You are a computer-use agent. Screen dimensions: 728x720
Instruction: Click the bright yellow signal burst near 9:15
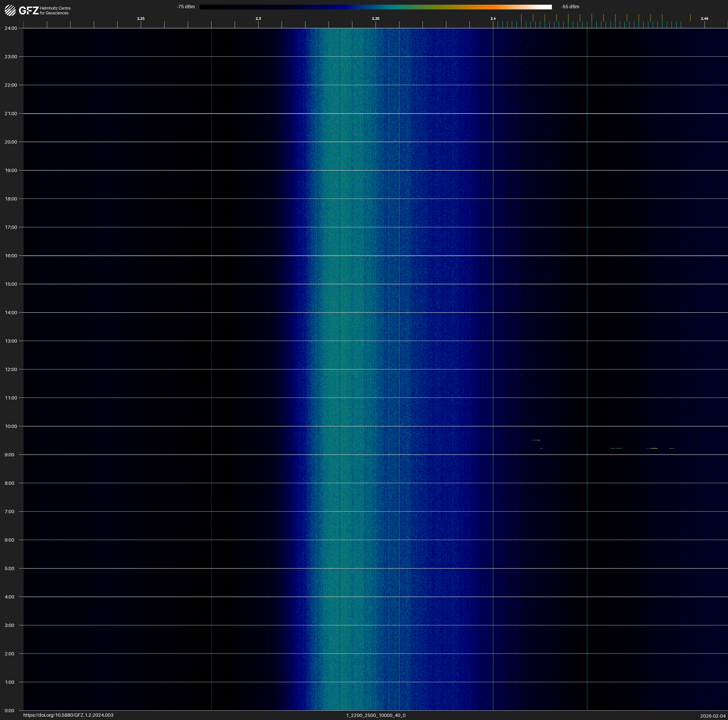pyautogui.click(x=654, y=448)
